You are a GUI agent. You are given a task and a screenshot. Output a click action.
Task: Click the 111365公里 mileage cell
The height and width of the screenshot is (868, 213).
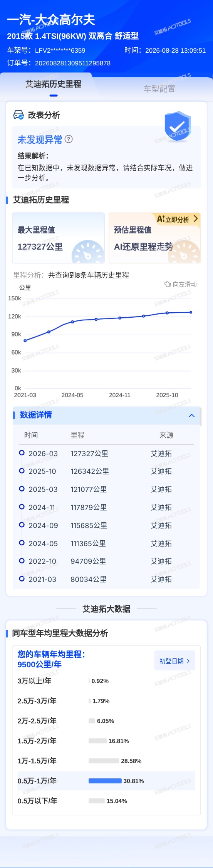[x=88, y=544]
